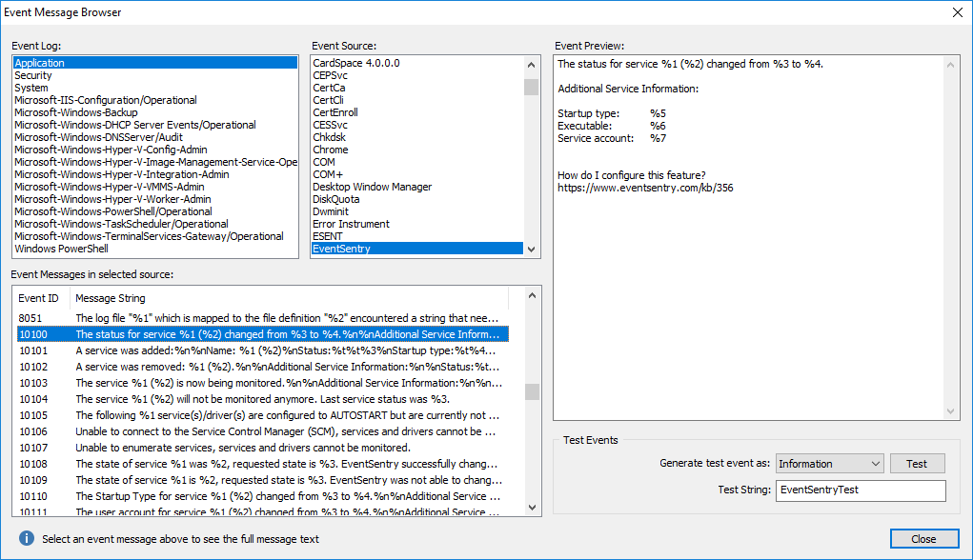This screenshot has height=560, width=973.
Task: Select event message 10107
Action: click(262, 447)
